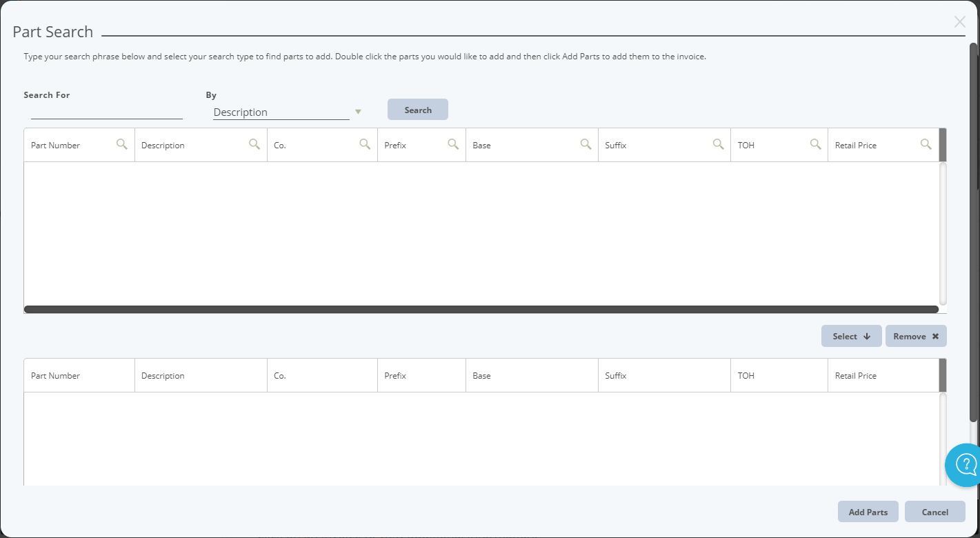Click the Retail Price column search icon
Screen dimensions: 980x538
(926, 144)
